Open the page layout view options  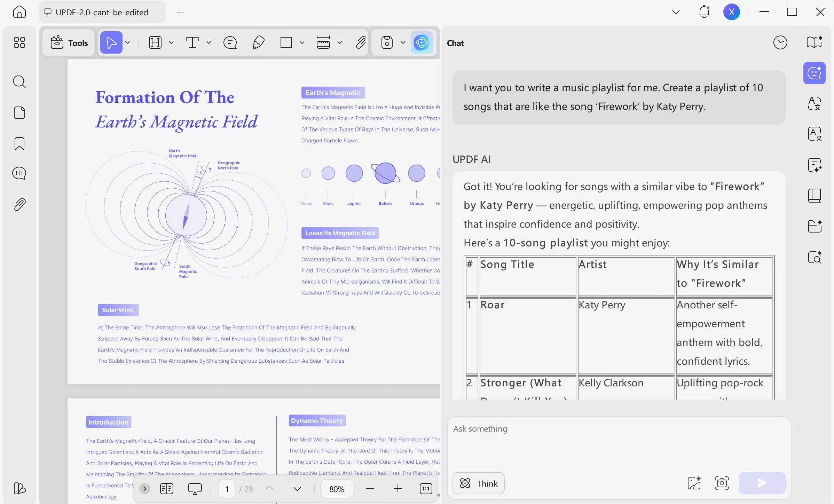click(x=167, y=489)
